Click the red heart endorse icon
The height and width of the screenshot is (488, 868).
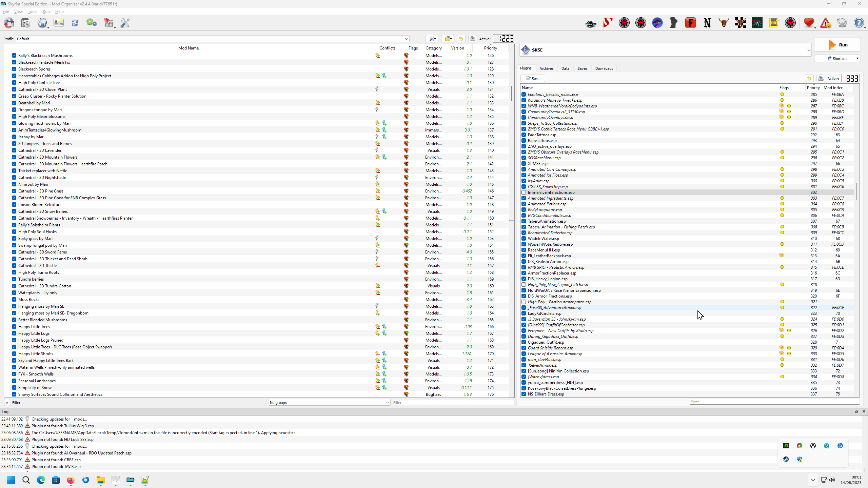[809, 23]
